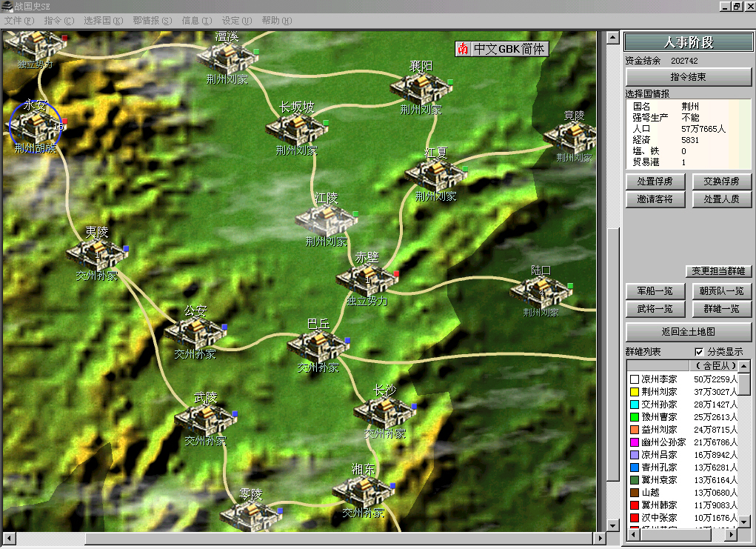The height and width of the screenshot is (549, 756).
Task: Select the 夷陵 city icon
Action: (x=97, y=254)
